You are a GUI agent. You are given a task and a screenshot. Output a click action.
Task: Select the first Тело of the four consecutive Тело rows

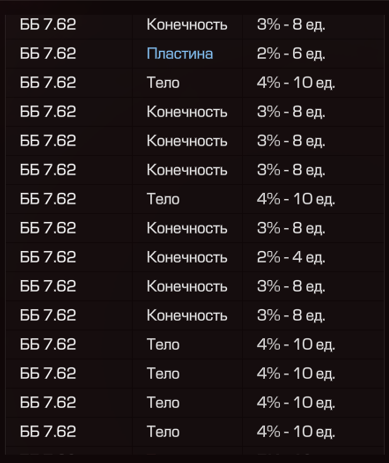[x=163, y=344]
